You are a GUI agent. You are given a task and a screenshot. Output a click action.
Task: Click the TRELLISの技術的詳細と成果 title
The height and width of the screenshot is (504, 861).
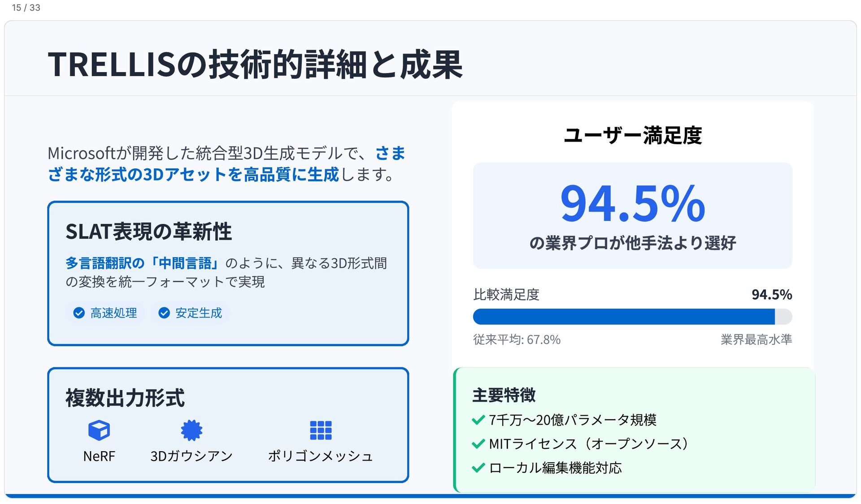click(x=255, y=65)
